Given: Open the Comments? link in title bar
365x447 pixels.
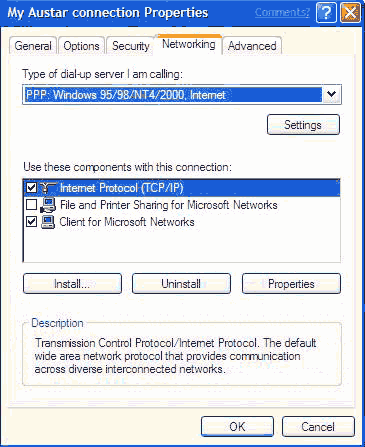Looking at the screenshot, I should tap(282, 12).
